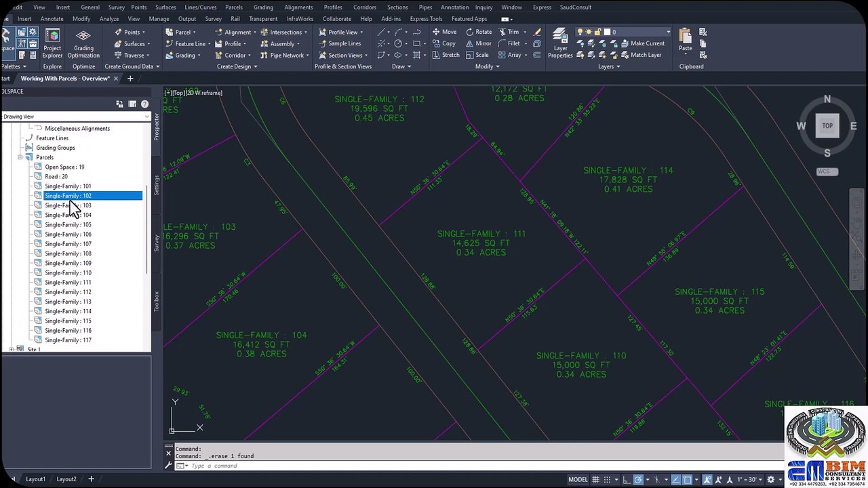The height and width of the screenshot is (488, 868).
Task: Toggle drawing grid display in status bar
Action: 597,480
